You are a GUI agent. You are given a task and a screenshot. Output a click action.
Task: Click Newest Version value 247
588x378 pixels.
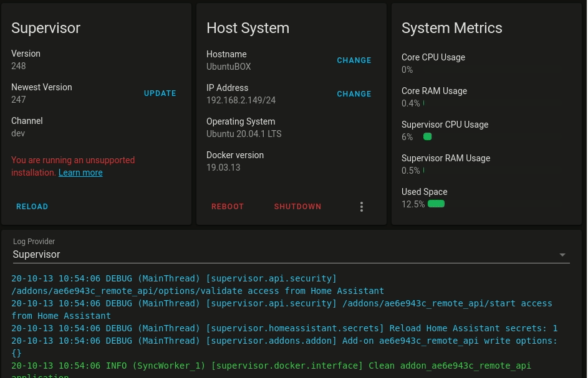[18, 100]
